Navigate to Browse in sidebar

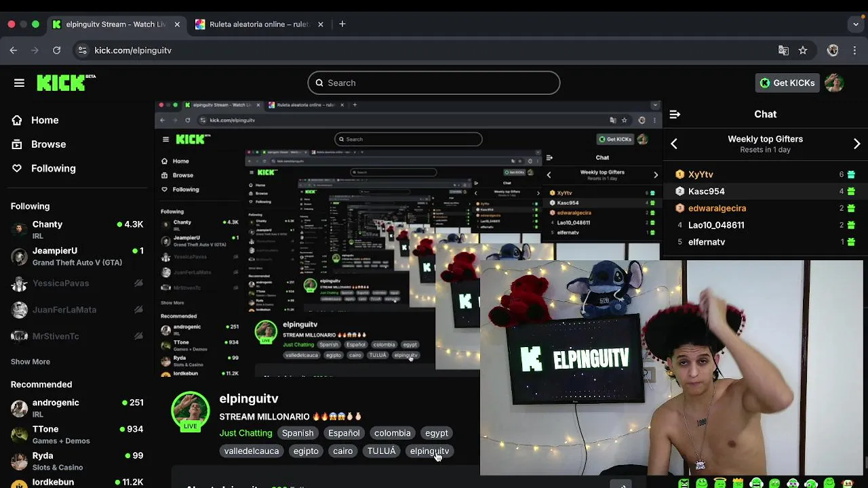[49, 144]
